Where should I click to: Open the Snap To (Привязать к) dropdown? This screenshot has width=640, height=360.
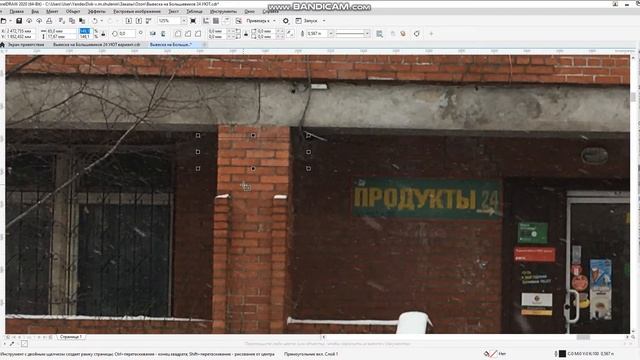pos(261,20)
